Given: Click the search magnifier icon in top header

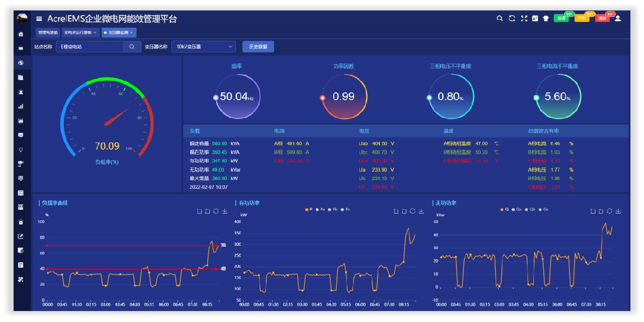Looking at the screenshot, I should point(499,18).
